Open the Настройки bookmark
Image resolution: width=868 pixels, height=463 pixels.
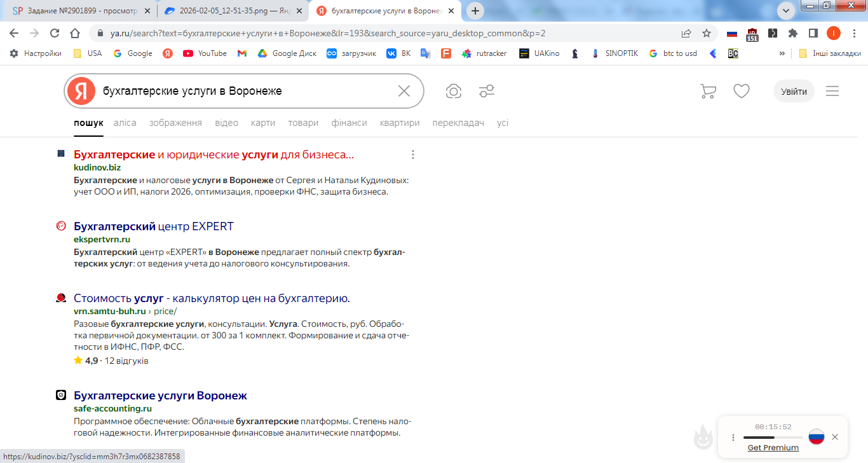[36, 53]
